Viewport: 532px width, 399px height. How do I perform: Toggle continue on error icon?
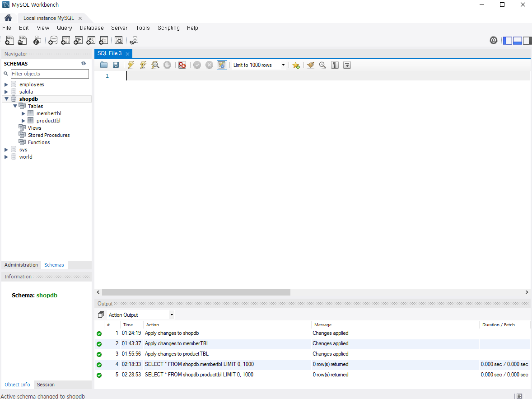182,65
